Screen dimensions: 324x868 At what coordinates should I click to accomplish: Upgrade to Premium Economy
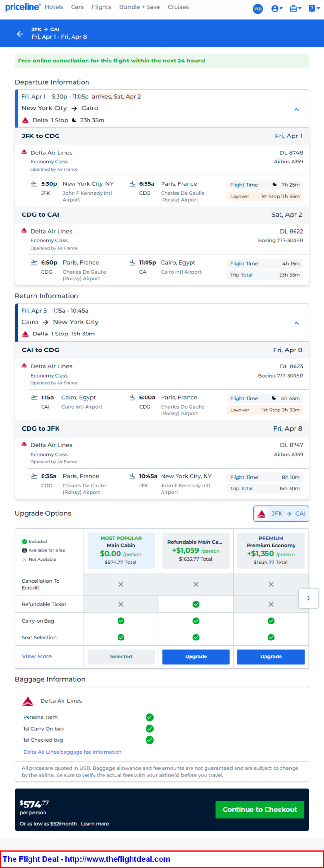(271, 657)
